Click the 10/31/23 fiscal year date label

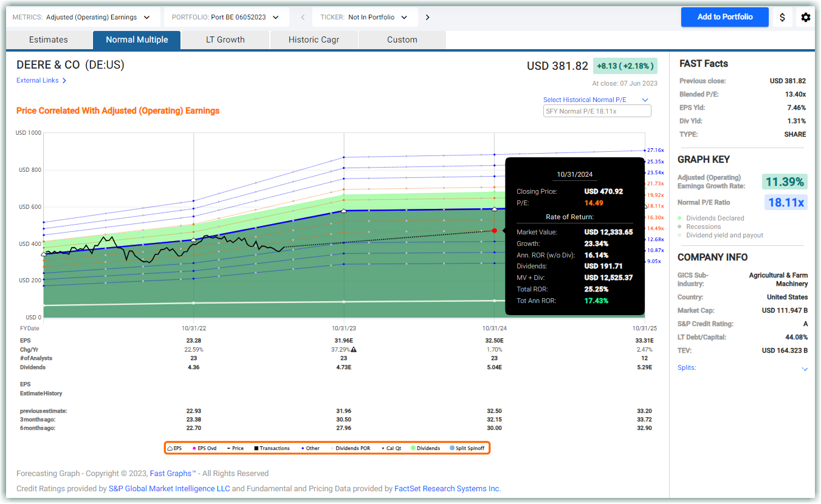(344, 329)
